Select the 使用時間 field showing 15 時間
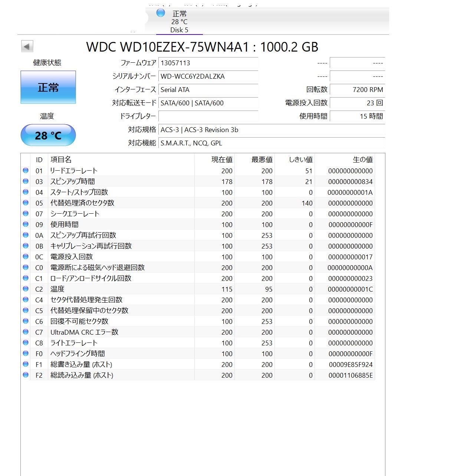 357,116
